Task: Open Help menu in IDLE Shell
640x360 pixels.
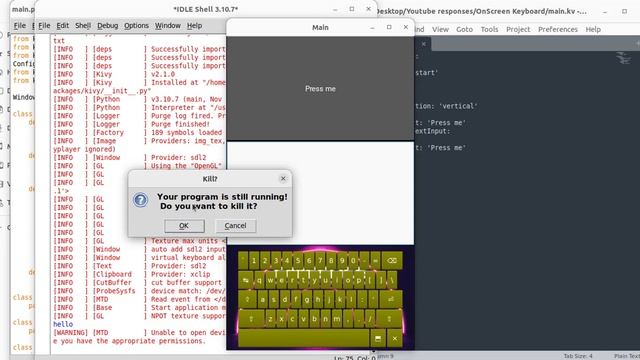Action: click(194, 26)
